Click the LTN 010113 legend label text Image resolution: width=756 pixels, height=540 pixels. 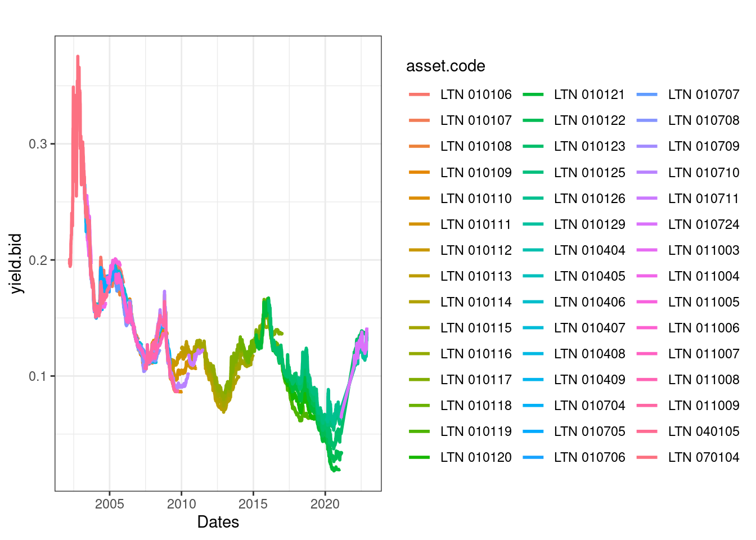pyautogui.click(x=476, y=276)
